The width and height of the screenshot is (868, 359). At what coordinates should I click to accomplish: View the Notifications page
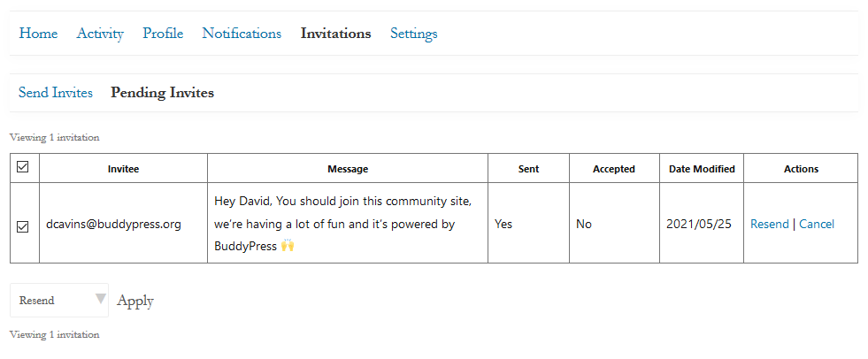[242, 34]
